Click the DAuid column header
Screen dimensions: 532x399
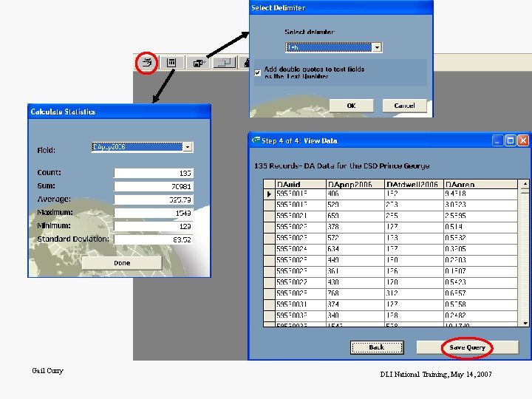[300, 184]
